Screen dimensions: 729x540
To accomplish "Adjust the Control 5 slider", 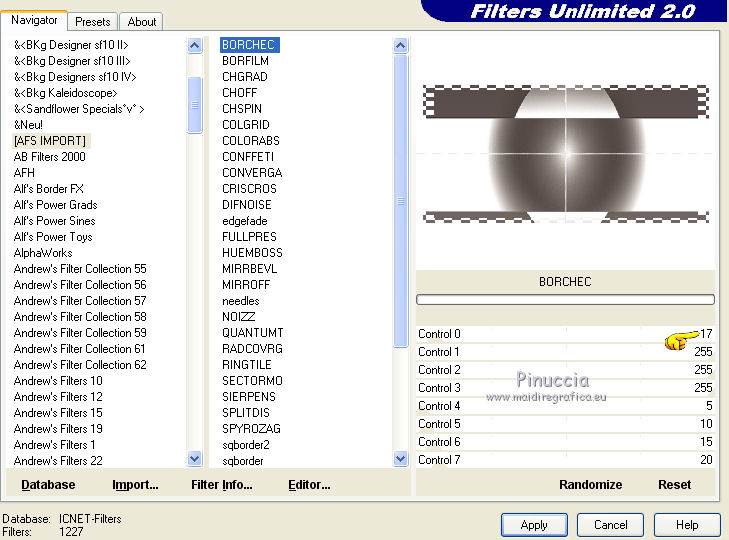I will tap(565, 424).
